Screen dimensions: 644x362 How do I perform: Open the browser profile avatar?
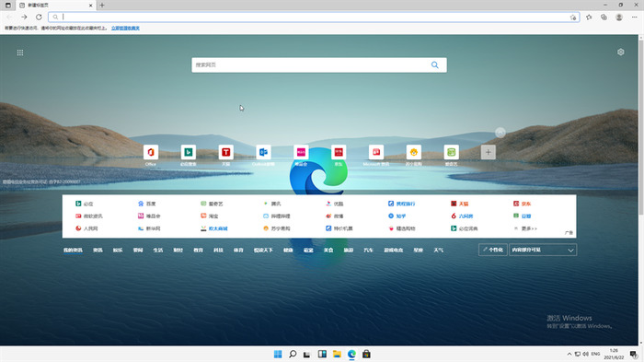[619, 18]
